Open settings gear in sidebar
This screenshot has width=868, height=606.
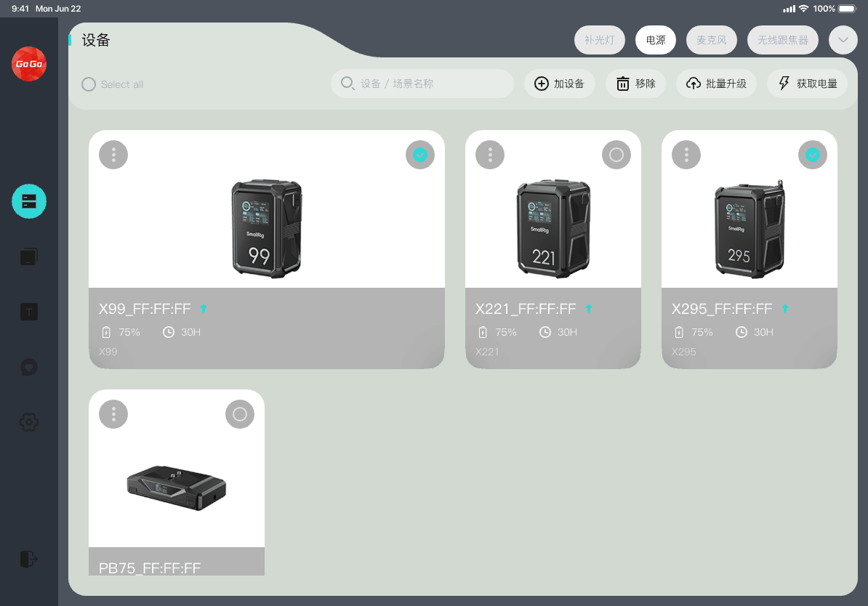[29, 421]
